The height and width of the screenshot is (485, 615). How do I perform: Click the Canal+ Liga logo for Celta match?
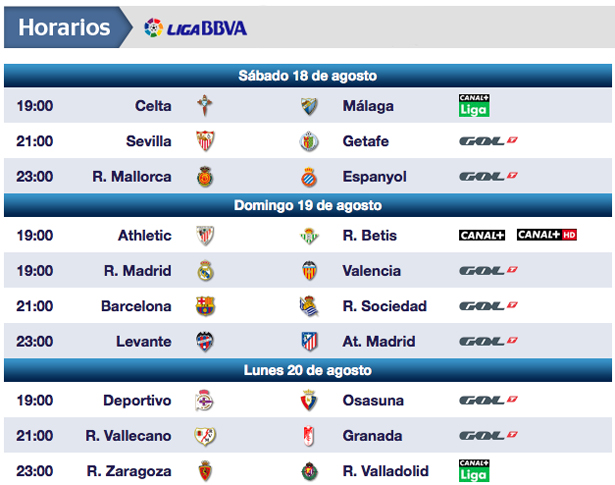[473, 106]
